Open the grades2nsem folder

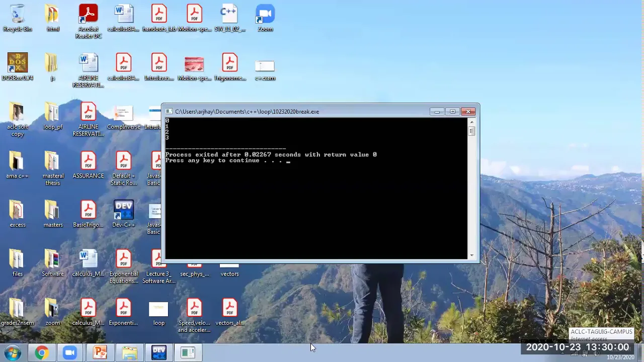(x=18, y=312)
